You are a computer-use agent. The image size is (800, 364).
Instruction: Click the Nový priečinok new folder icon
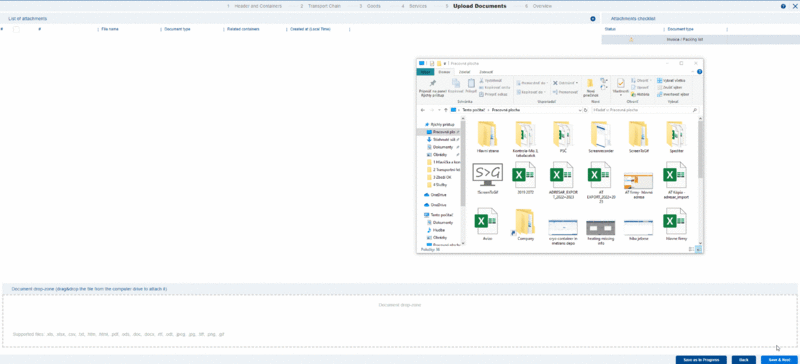click(590, 83)
